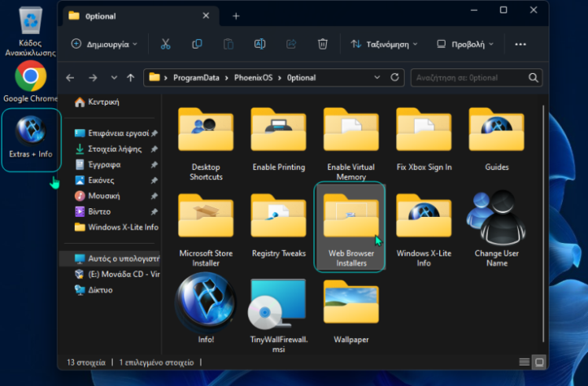Open the Fix Xbox Sign In folder
The height and width of the screenshot is (386, 588).
click(423, 140)
